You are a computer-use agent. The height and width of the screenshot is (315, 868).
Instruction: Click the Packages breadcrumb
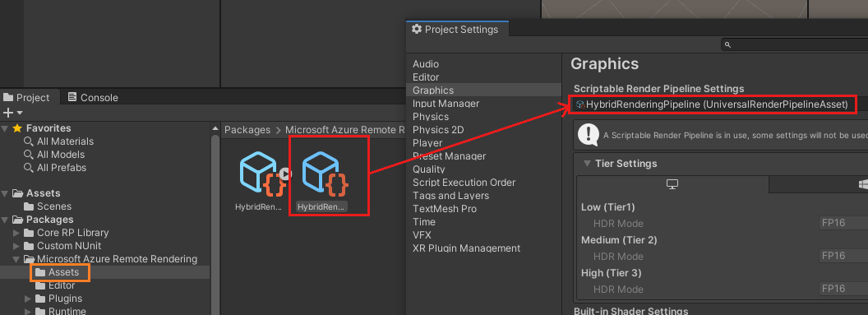(x=247, y=130)
